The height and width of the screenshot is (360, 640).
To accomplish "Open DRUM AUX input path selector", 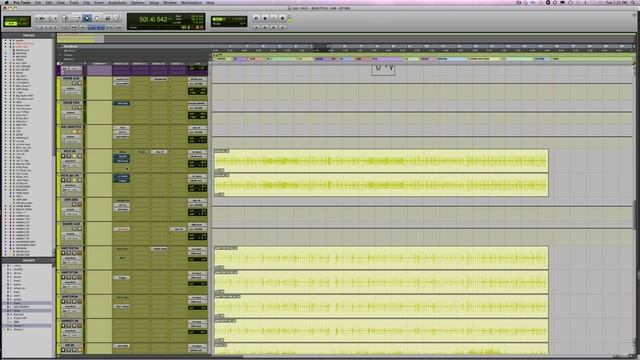I will (197, 79).
